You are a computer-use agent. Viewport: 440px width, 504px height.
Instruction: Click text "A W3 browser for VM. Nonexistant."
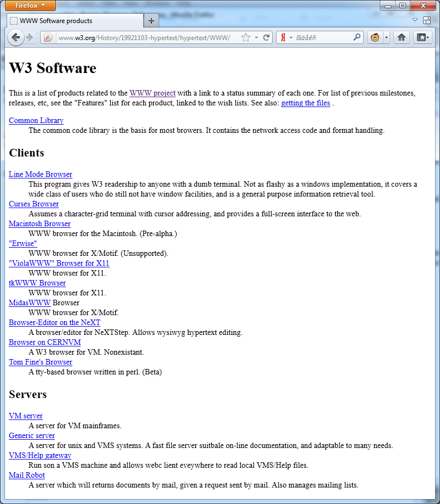point(86,352)
